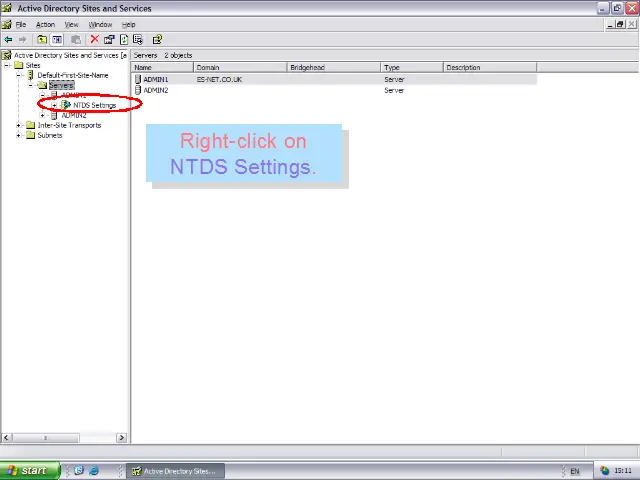Open the View menu
The height and width of the screenshot is (480, 640).
72,24
